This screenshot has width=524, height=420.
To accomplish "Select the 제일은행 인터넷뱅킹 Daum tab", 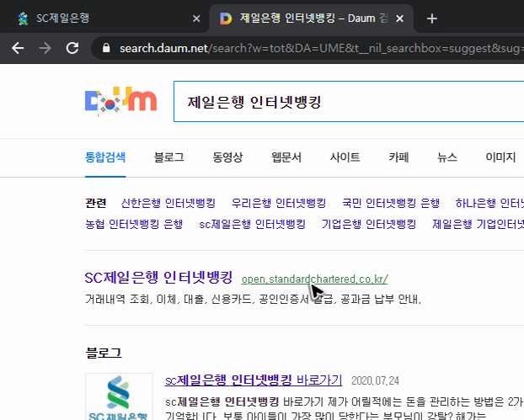I will (311, 19).
